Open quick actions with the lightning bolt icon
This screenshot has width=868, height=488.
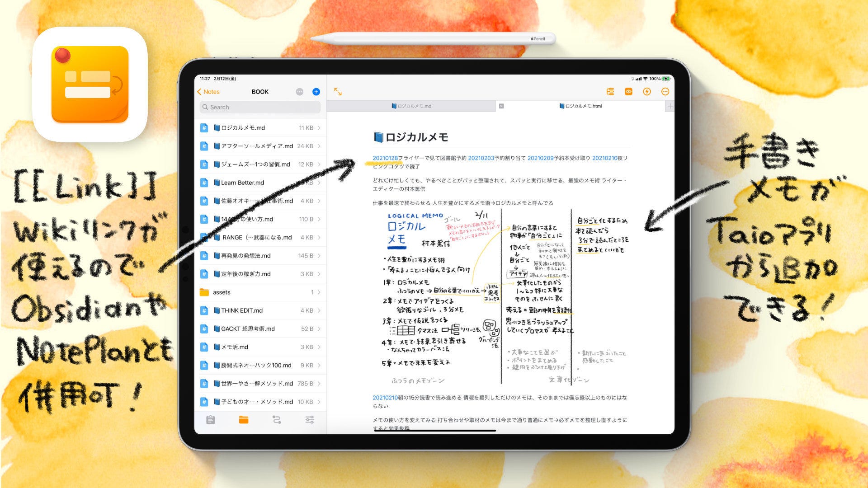point(647,91)
